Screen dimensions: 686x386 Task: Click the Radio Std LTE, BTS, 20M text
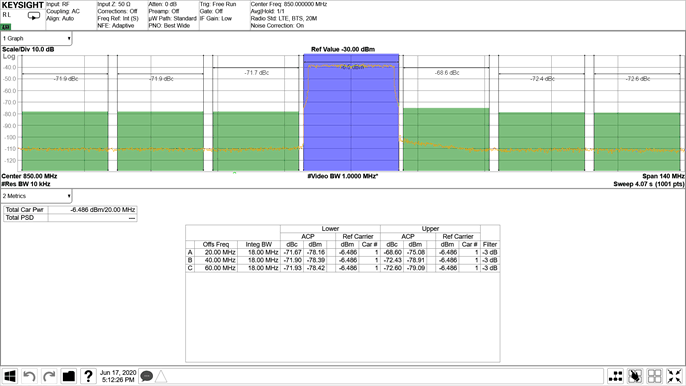pos(284,18)
